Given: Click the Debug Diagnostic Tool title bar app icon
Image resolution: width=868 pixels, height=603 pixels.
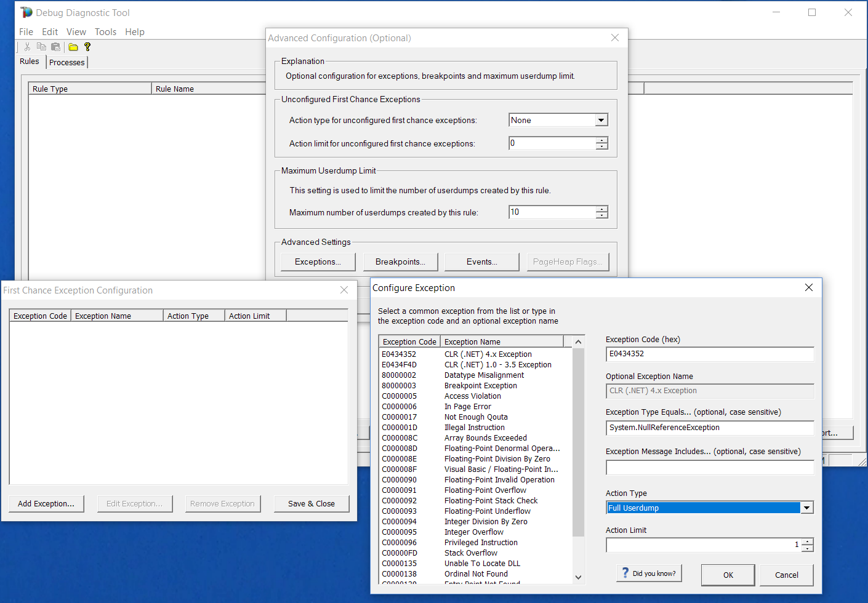Looking at the screenshot, I should pos(26,12).
